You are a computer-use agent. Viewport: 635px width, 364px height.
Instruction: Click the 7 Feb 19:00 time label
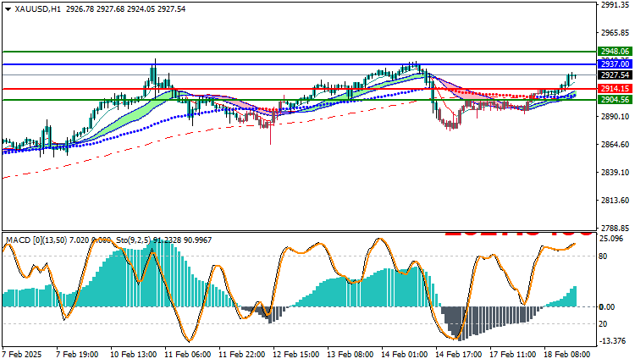coord(77,355)
